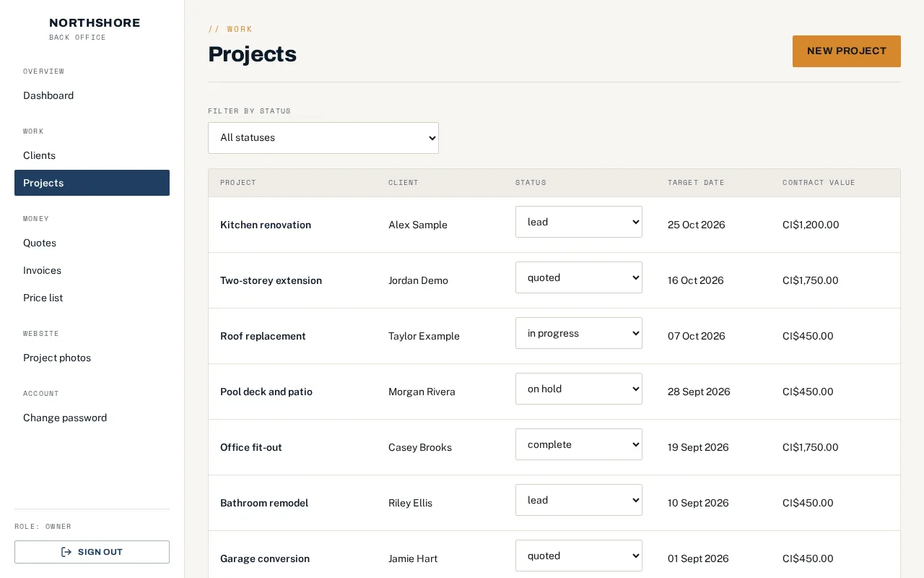Screen dimensions: 924x578
Task: Open Garage conversion status dropdown
Action: pyautogui.click(x=579, y=556)
